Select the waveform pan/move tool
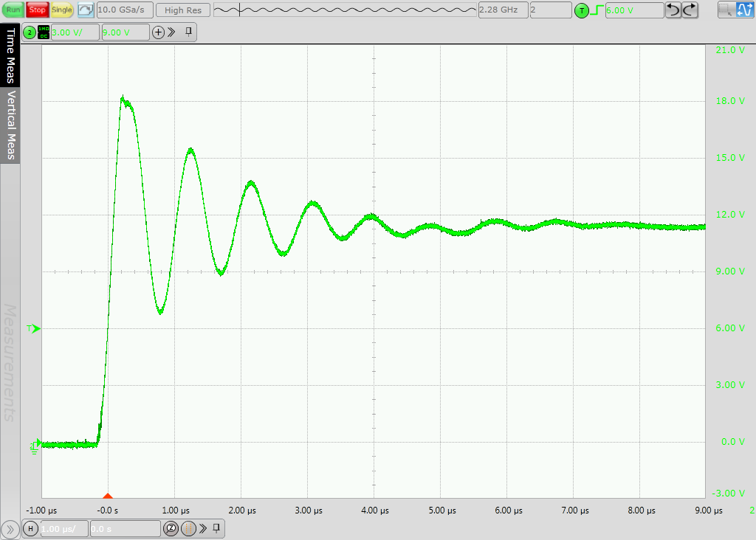756x540 pixels. click(x=744, y=10)
